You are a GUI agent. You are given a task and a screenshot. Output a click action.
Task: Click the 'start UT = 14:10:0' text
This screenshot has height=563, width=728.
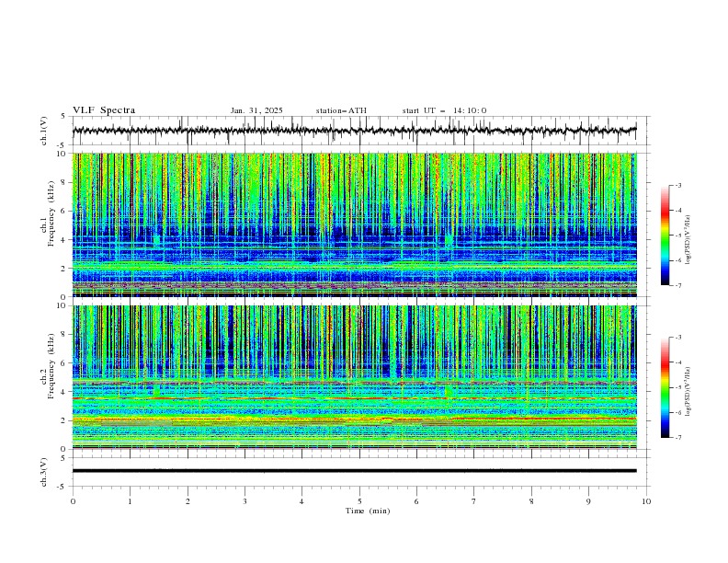(444, 110)
